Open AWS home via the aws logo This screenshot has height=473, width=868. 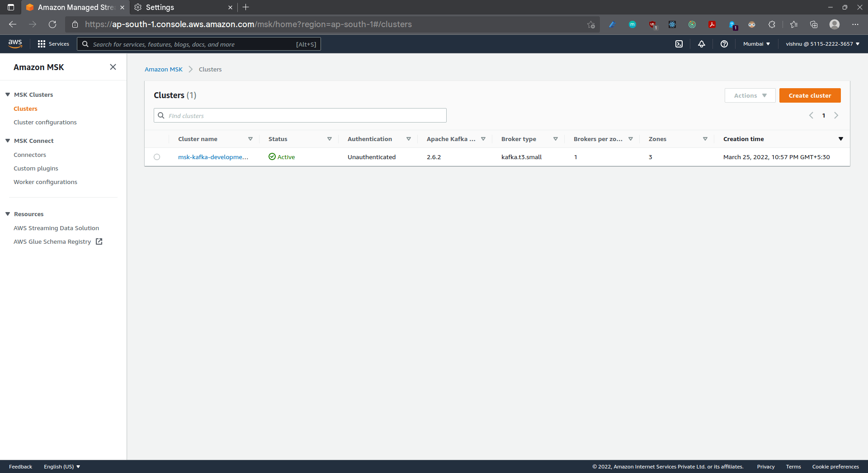coord(15,43)
